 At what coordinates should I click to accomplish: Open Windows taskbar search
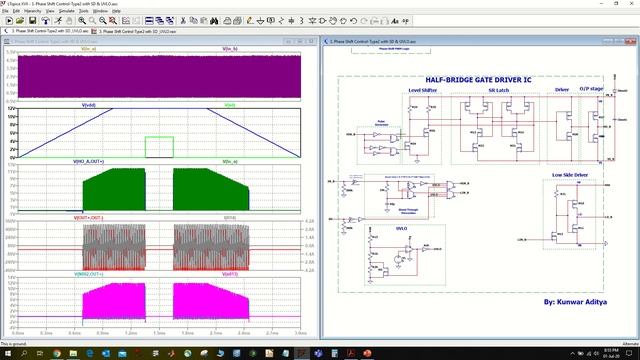coord(24,353)
